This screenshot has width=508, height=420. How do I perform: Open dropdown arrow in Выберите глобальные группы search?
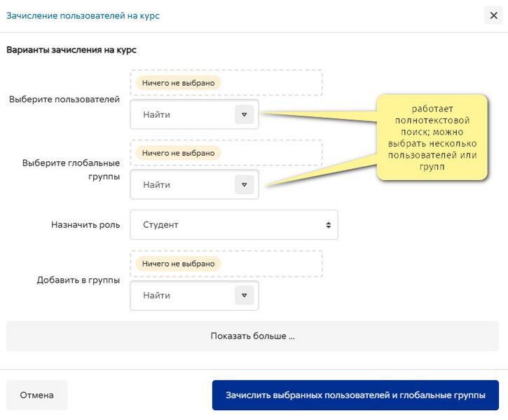tap(245, 184)
